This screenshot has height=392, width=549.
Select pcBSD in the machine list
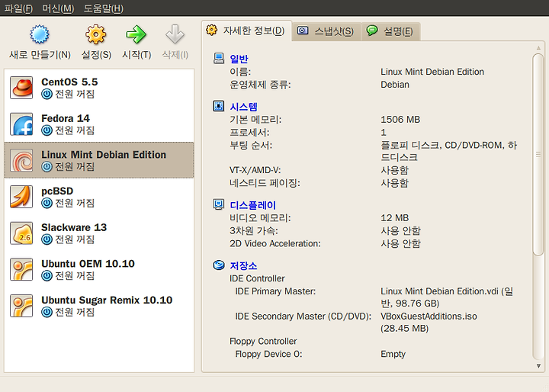click(99, 197)
